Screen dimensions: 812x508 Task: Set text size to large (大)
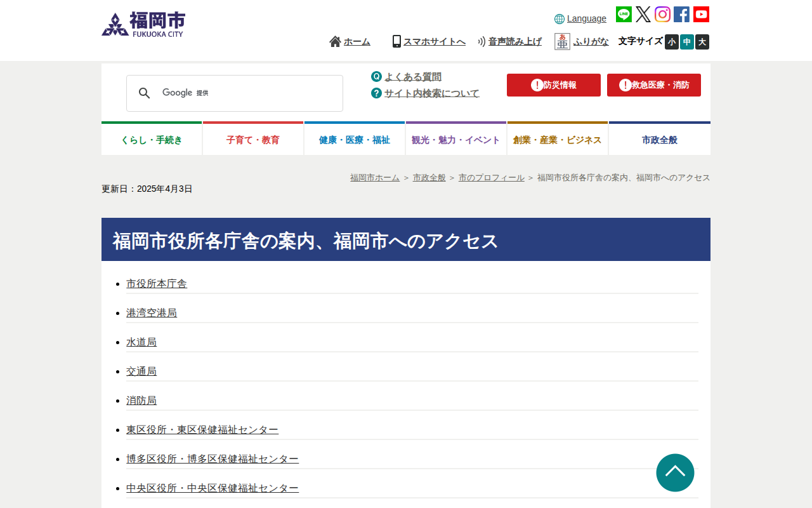(702, 42)
